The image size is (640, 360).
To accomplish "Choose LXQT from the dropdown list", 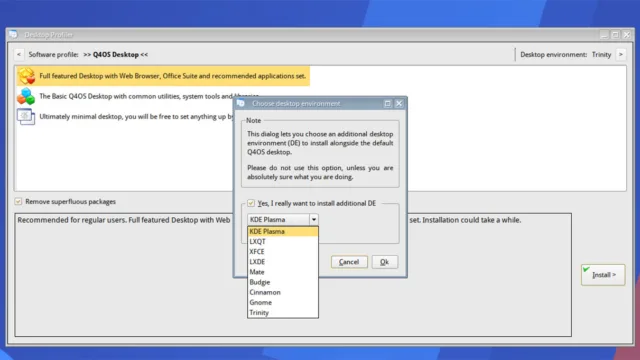I will 282,242.
